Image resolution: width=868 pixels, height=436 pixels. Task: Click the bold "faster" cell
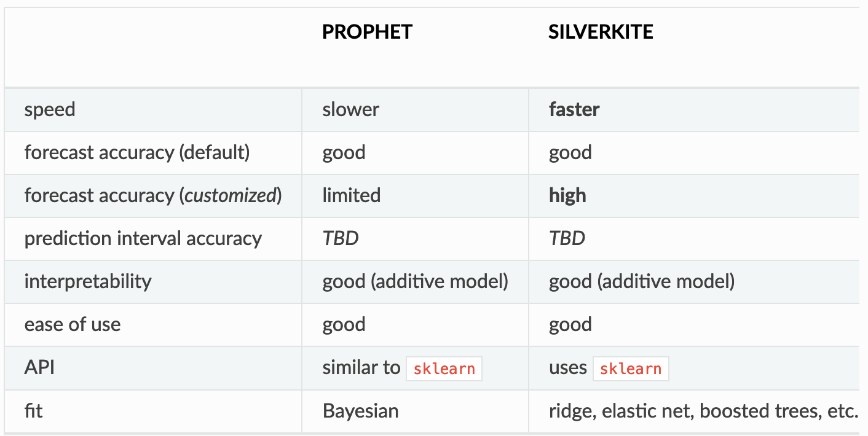tap(574, 110)
